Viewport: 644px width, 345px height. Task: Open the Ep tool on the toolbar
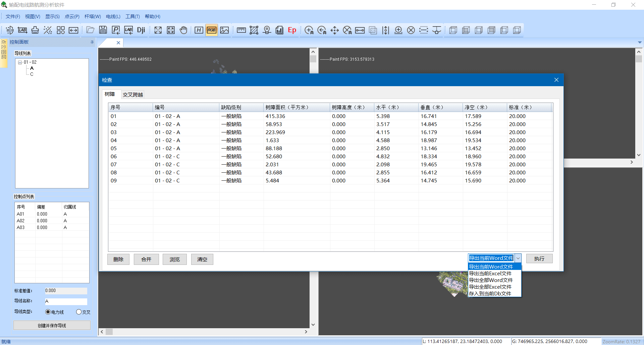[291, 30]
